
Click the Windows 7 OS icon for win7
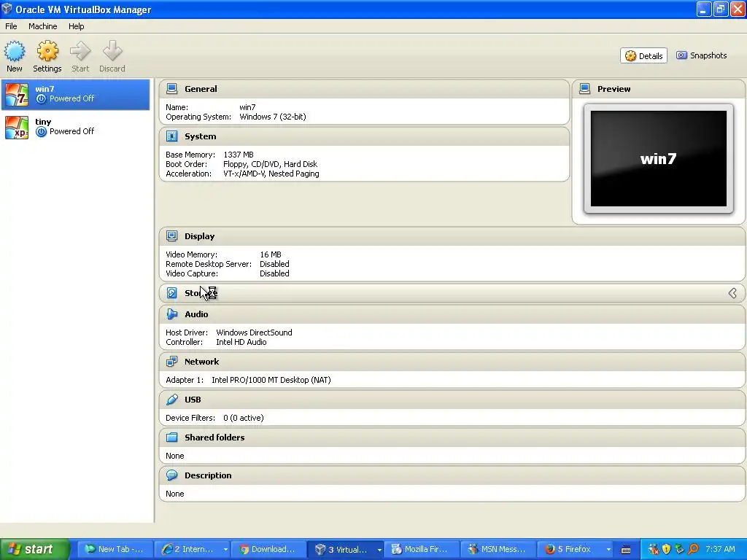[x=17, y=94]
